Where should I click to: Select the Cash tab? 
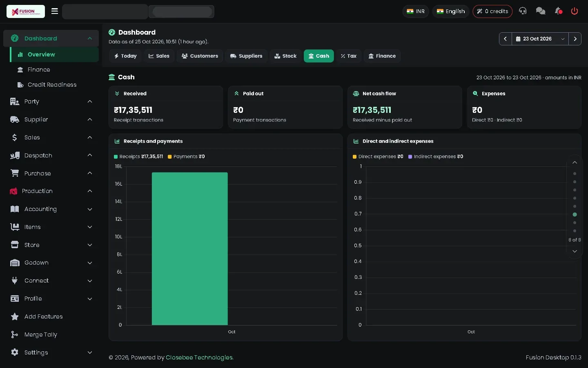[x=318, y=56]
